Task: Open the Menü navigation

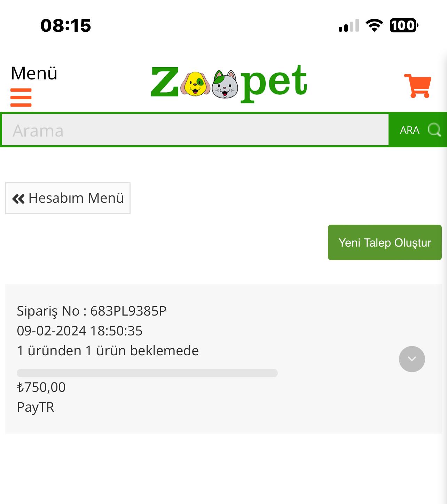Action: tap(34, 73)
